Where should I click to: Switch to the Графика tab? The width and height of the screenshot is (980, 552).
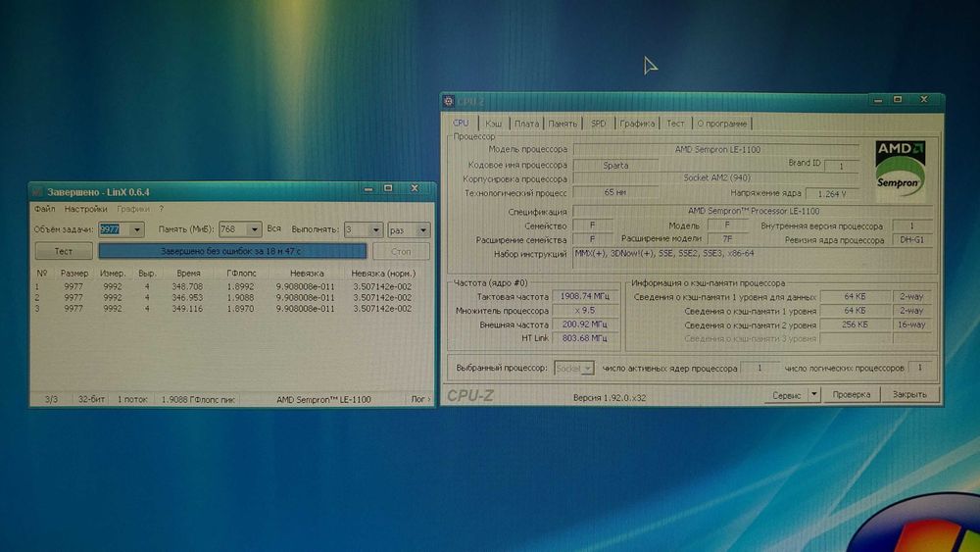pos(637,124)
